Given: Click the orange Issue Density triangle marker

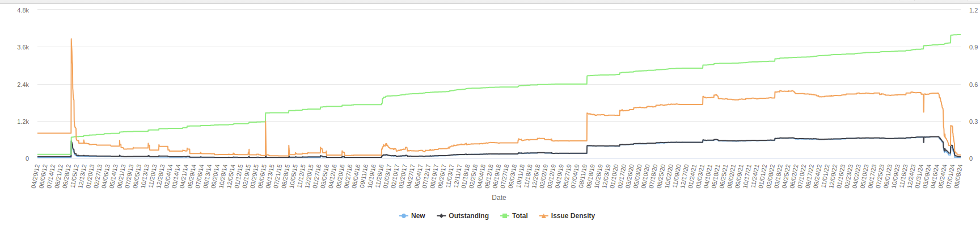Looking at the screenshot, I should [x=543, y=216].
